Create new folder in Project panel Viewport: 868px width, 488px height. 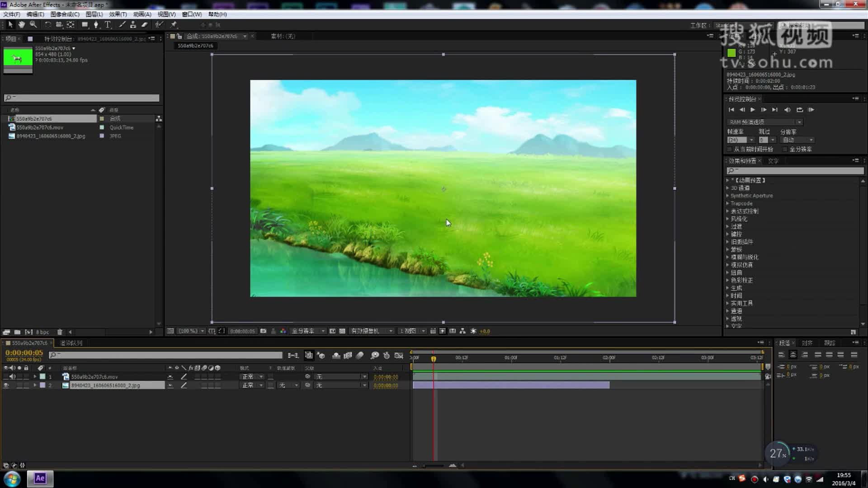click(x=17, y=332)
